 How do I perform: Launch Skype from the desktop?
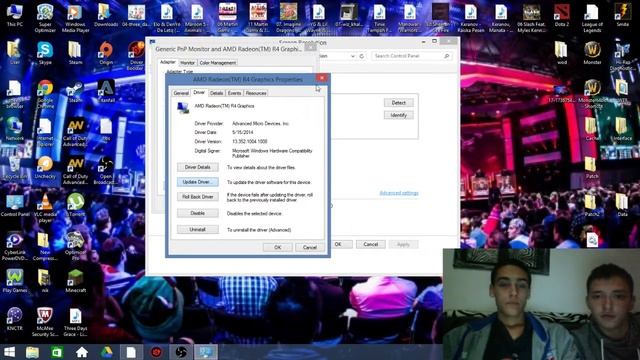tap(45, 53)
